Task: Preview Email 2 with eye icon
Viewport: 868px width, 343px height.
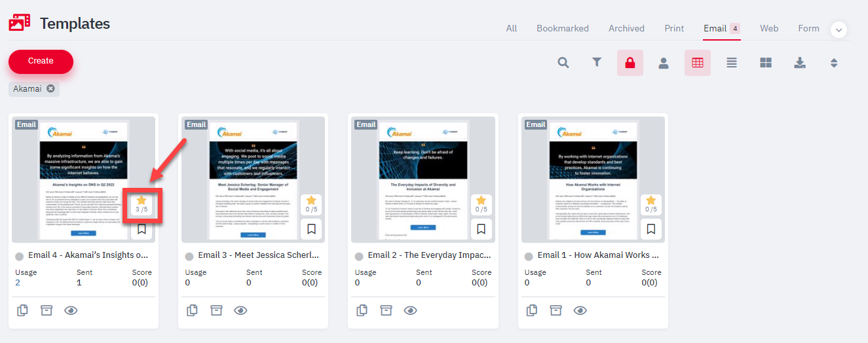Action: pos(410,310)
